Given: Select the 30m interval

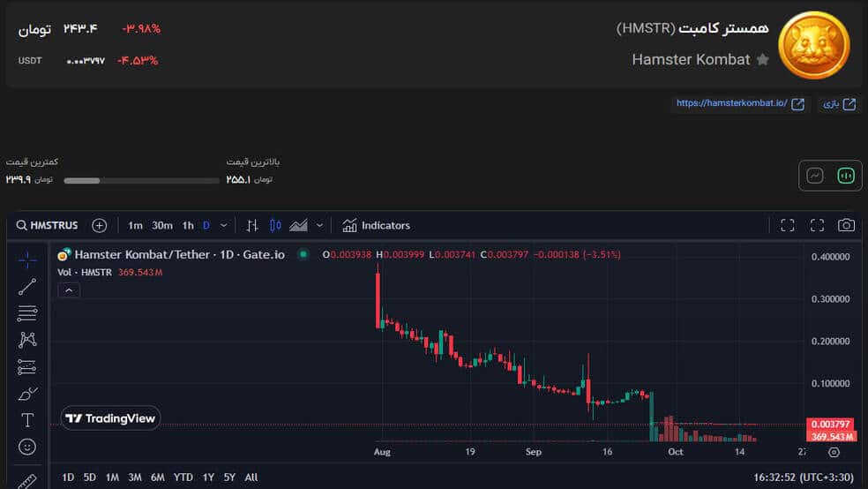Looking at the screenshot, I should coord(162,225).
